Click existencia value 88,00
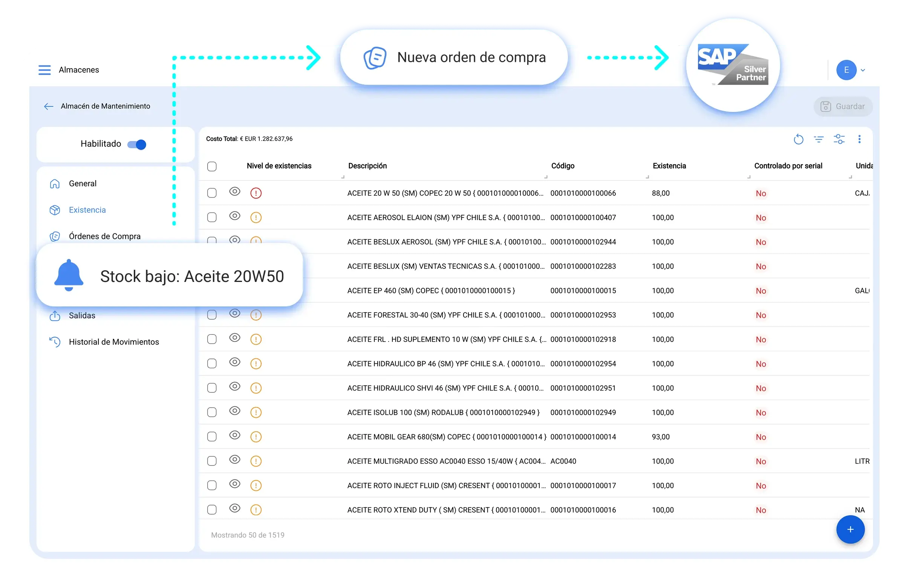The image size is (909, 588). pos(661,193)
